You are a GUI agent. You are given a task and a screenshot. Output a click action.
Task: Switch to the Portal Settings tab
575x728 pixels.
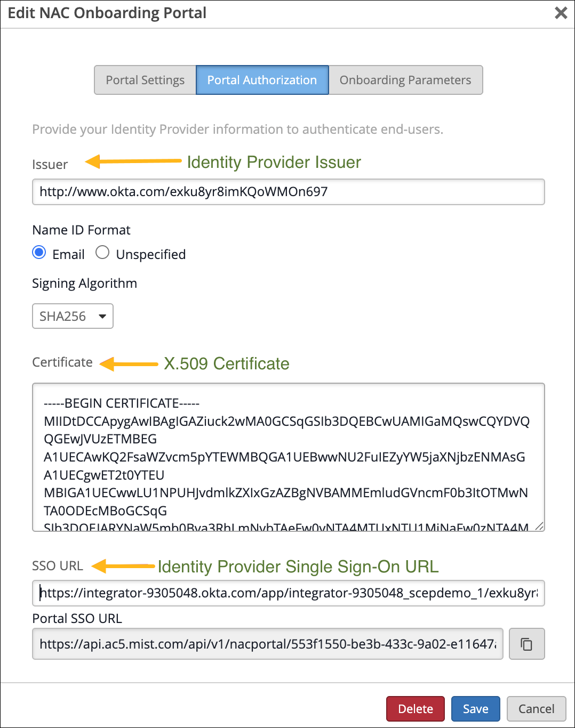(x=145, y=80)
